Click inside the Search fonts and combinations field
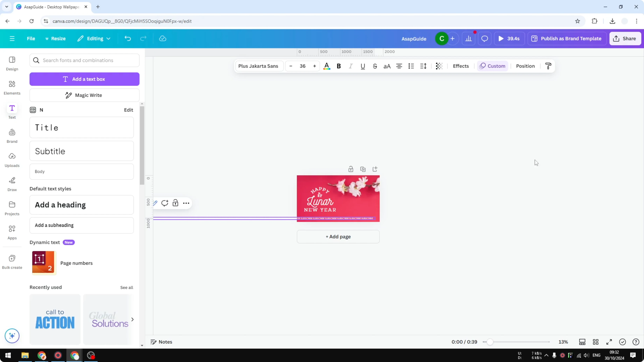 [85, 60]
